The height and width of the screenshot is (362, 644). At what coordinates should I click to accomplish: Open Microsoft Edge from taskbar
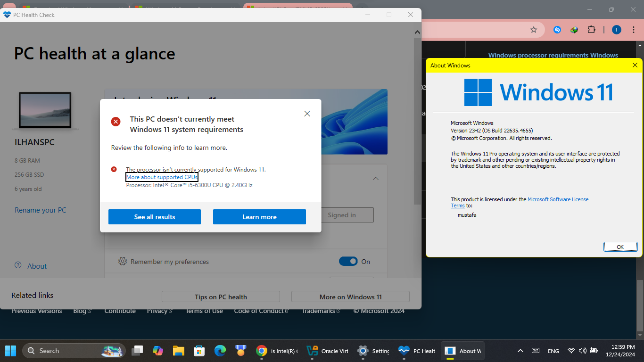tap(220, 351)
